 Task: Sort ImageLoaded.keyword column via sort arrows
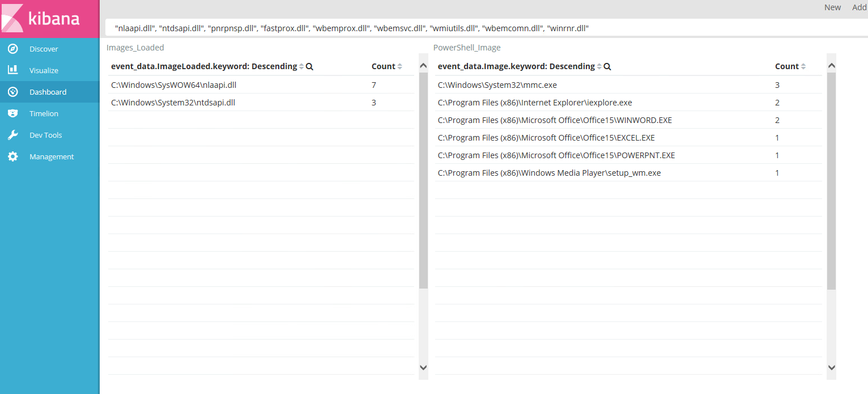point(301,66)
